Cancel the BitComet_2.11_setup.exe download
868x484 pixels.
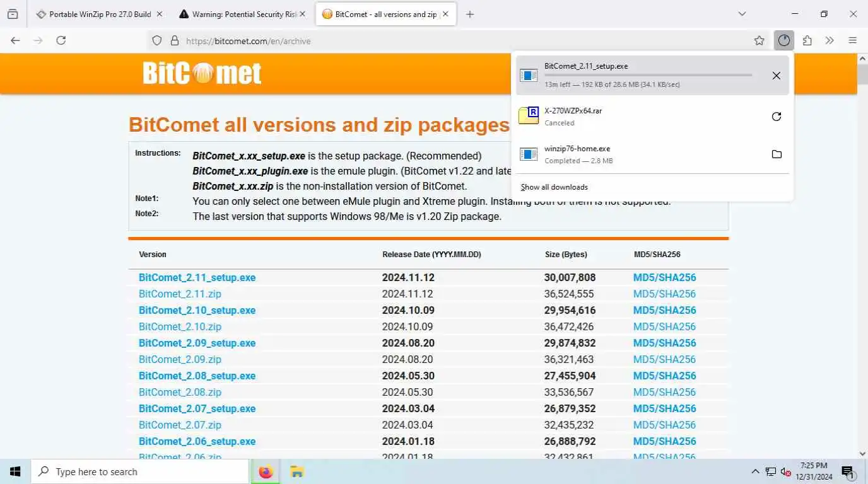[777, 76]
